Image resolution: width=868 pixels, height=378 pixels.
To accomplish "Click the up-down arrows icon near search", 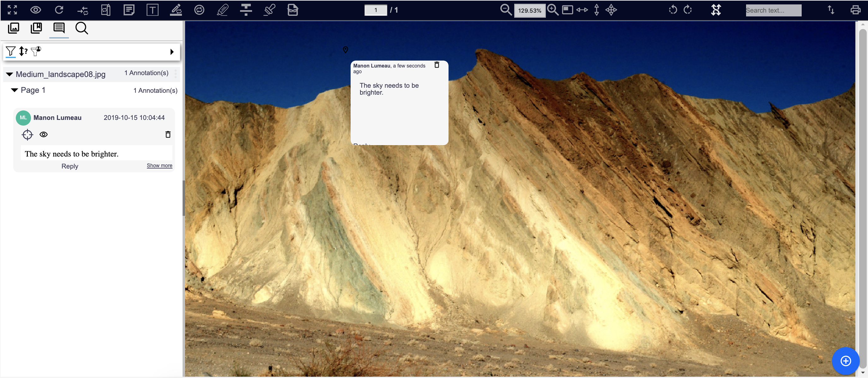I will tap(831, 10).
